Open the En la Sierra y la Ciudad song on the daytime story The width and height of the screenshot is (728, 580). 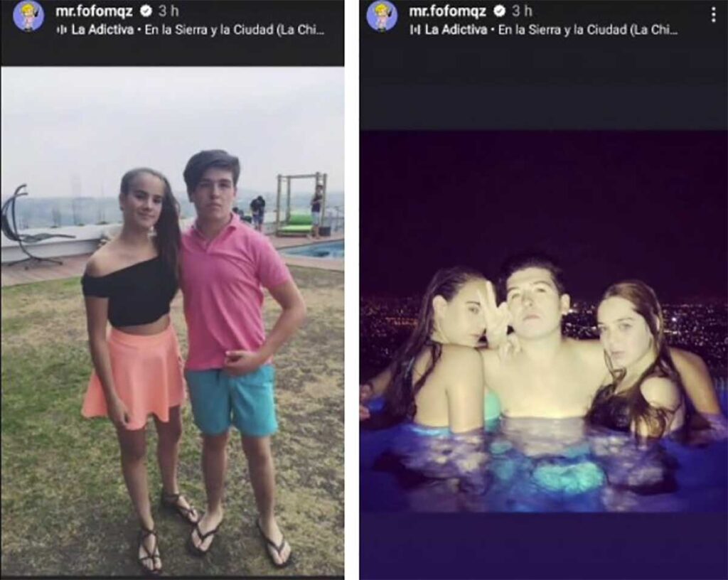pos(235,30)
